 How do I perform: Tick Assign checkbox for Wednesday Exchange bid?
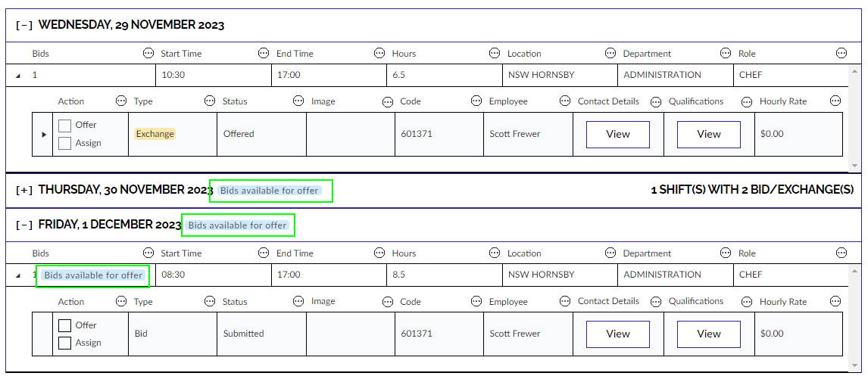[65, 143]
